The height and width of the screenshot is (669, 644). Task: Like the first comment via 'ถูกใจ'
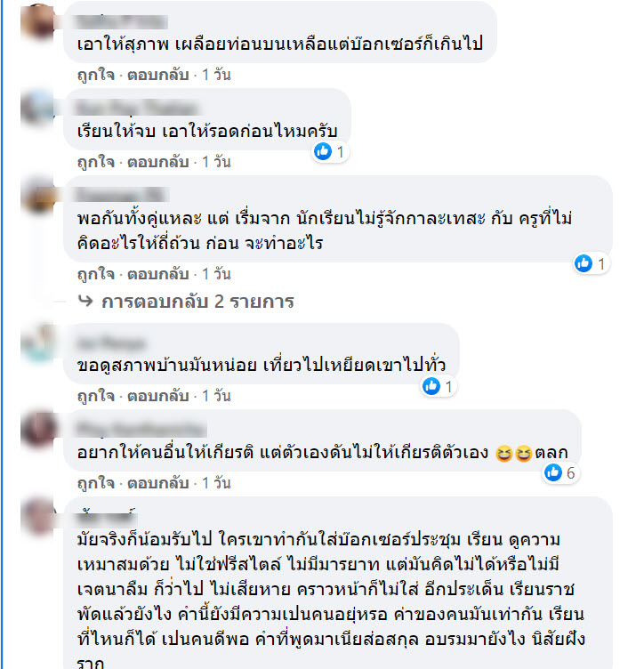pyautogui.click(x=96, y=75)
